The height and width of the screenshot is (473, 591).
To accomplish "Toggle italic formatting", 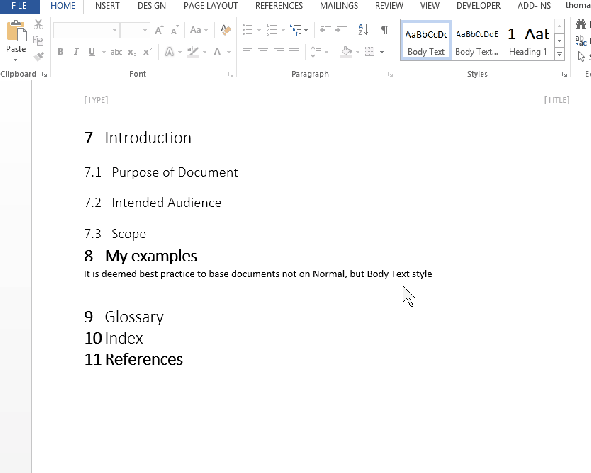I will coord(76,52).
